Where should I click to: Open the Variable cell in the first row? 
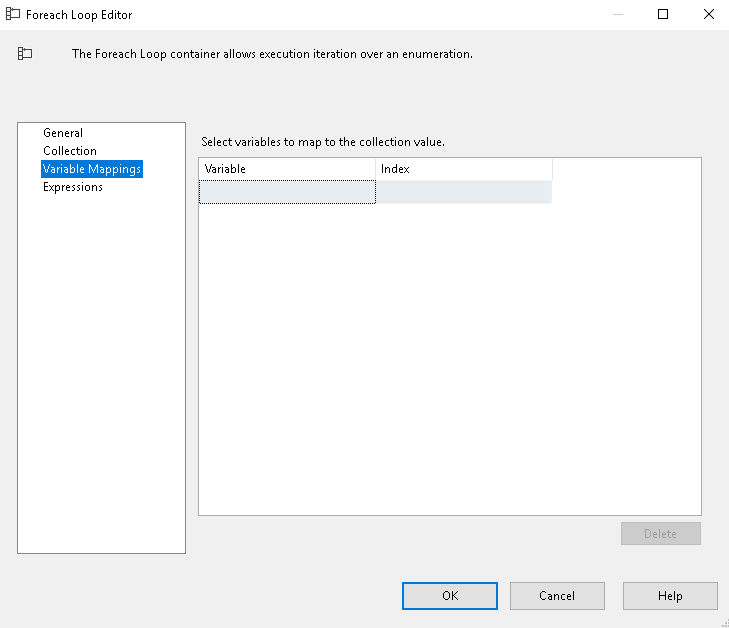click(x=287, y=192)
